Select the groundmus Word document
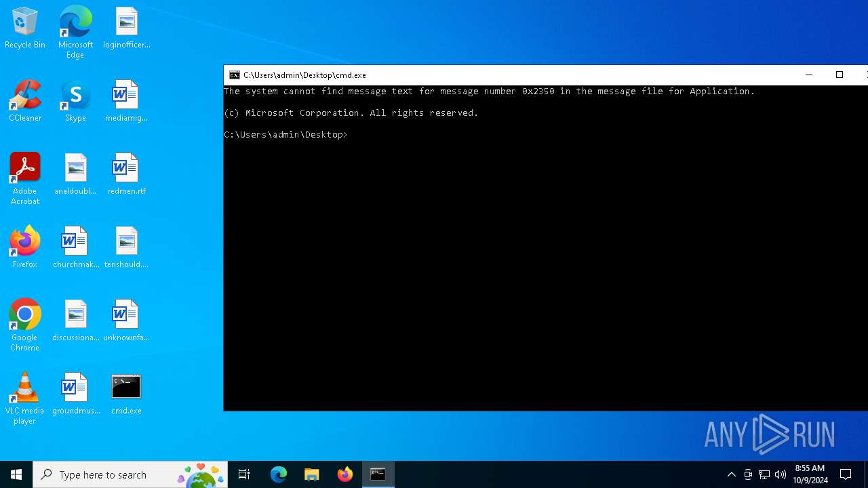This screenshot has width=868, height=488. pyautogui.click(x=75, y=394)
